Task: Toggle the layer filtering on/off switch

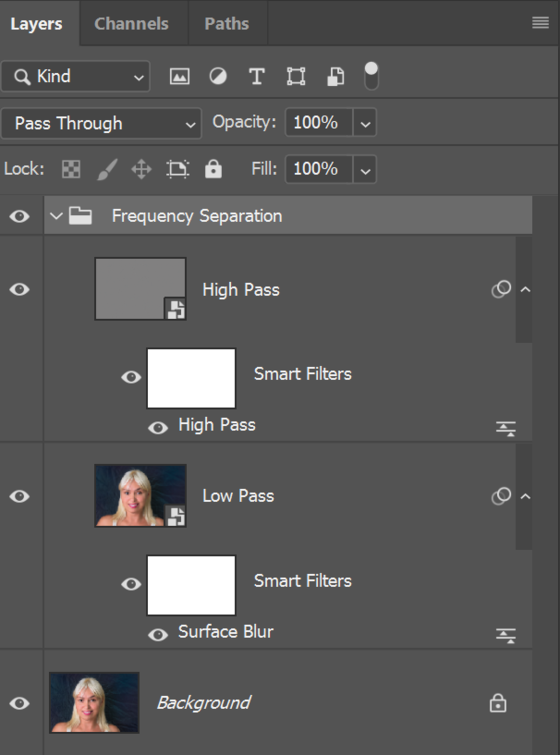Action: point(371,76)
